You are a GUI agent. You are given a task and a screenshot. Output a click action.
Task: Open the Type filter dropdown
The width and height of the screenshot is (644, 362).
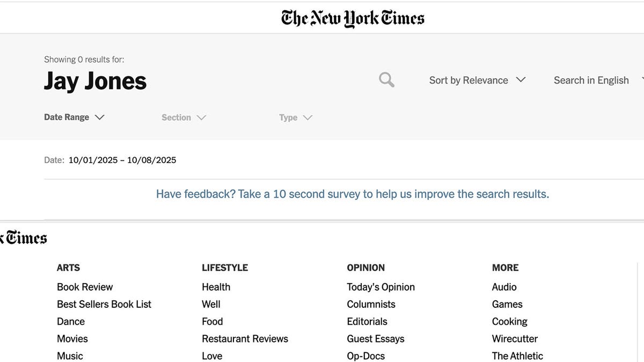pyautogui.click(x=295, y=117)
